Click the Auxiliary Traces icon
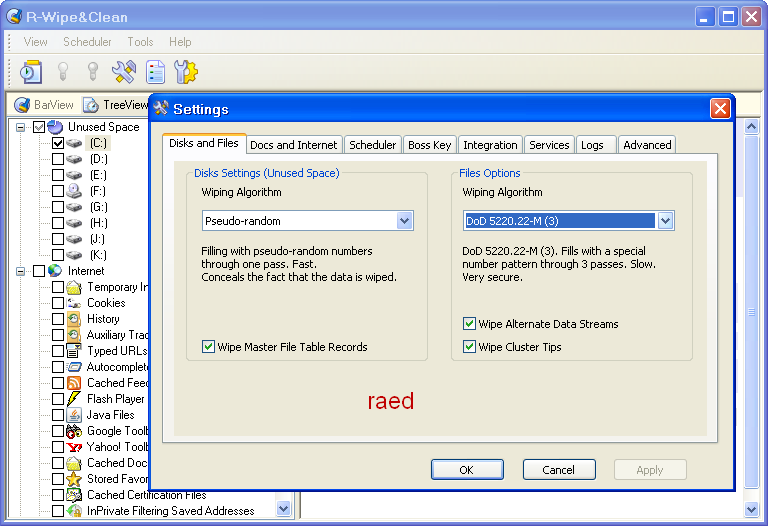The width and height of the screenshot is (768, 526). (x=74, y=335)
